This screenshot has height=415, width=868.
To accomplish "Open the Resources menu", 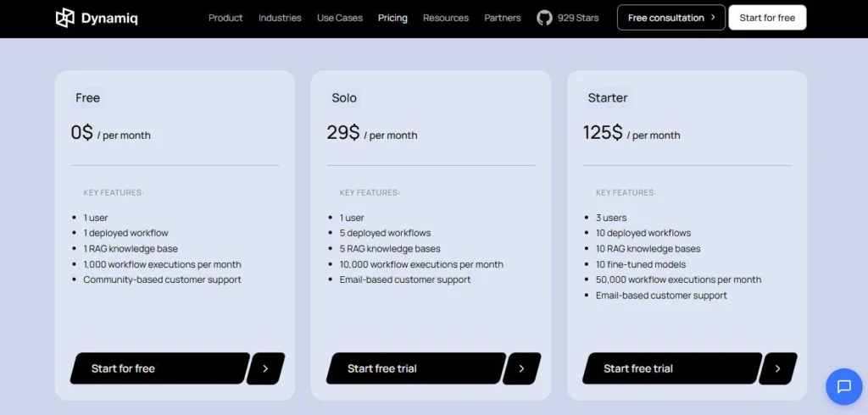I will point(446,18).
